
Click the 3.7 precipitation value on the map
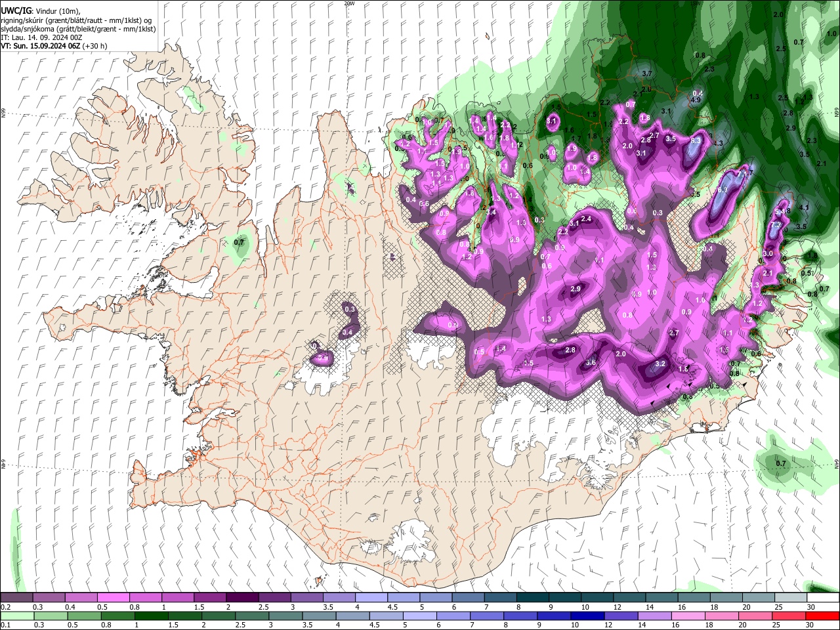click(x=647, y=73)
